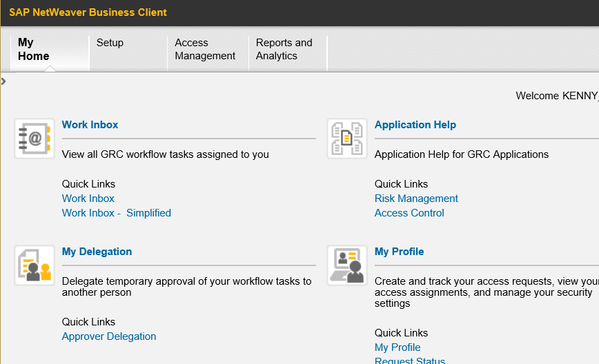
Task: Open the My Delegation section heading
Action: point(97,252)
